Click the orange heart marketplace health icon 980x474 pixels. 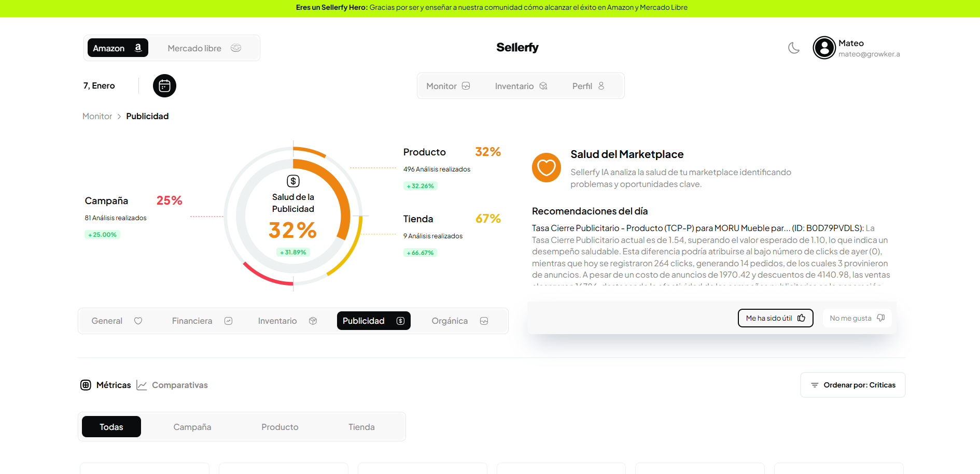[x=547, y=167]
